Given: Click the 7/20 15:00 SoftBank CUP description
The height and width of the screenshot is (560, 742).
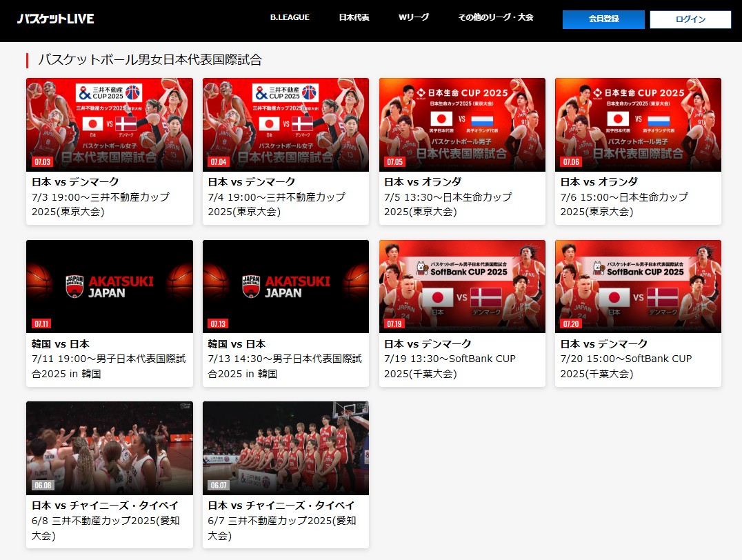Looking at the screenshot, I should pyautogui.click(x=626, y=366).
